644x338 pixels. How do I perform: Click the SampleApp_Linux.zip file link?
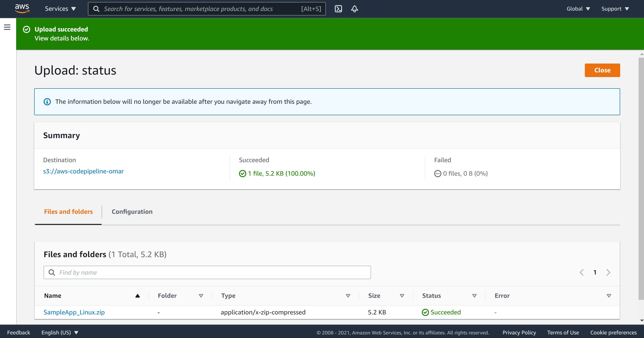[x=74, y=312]
